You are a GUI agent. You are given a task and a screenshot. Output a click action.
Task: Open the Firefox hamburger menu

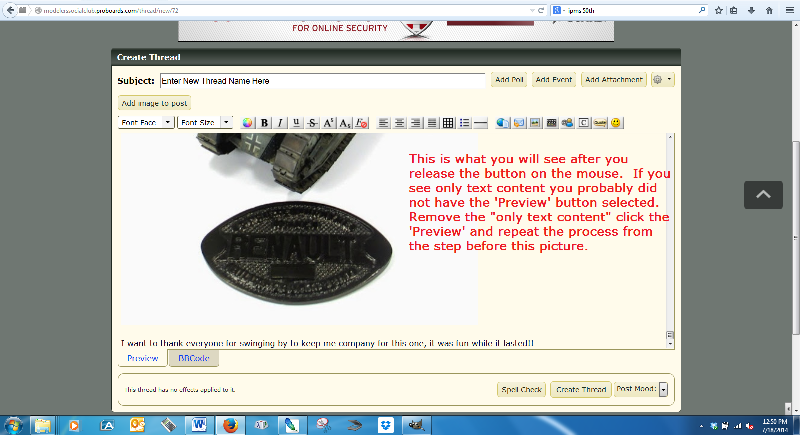[x=789, y=10]
